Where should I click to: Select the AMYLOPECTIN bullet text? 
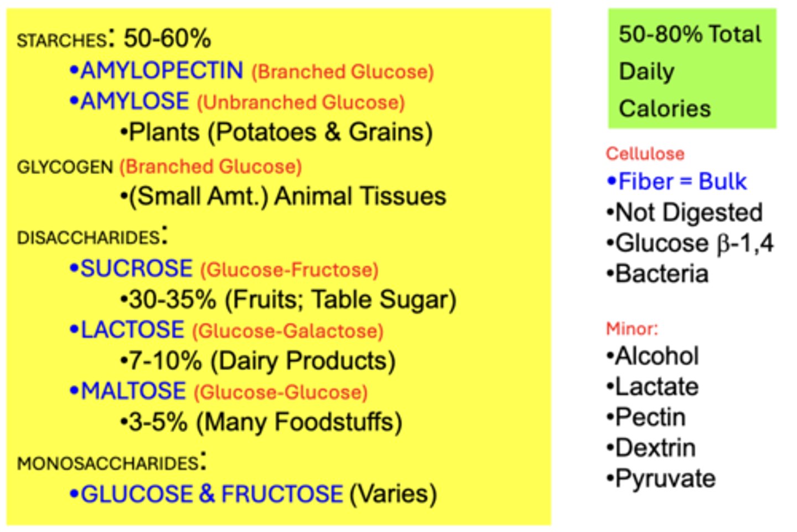pyautogui.click(x=162, y=70)
